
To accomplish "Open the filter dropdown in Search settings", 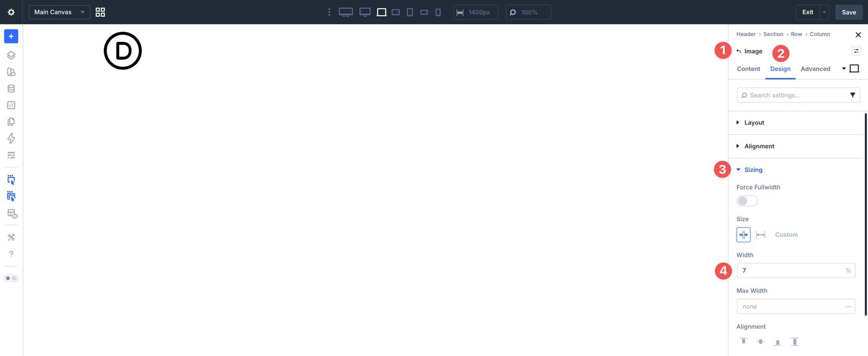I will [852, 95].
